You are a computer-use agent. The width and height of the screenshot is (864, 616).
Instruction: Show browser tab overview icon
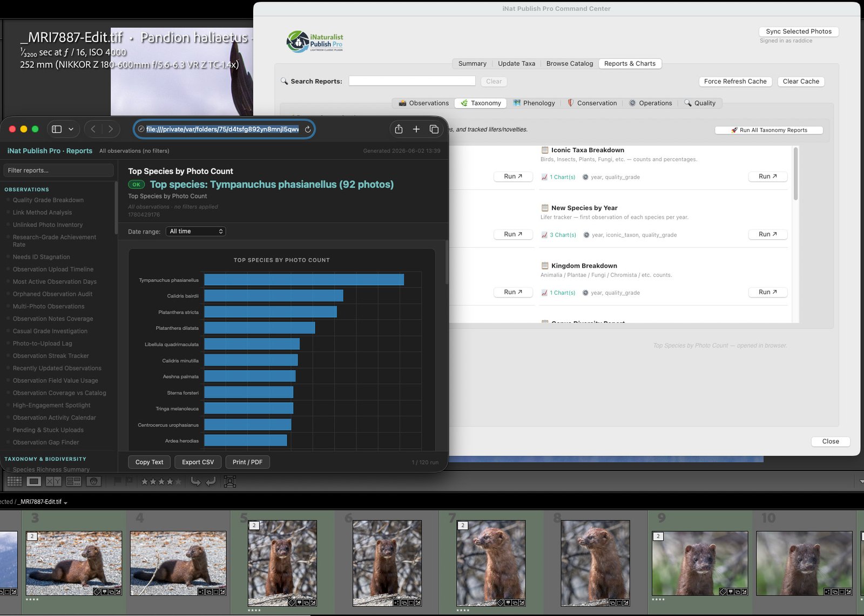[434, 129]
